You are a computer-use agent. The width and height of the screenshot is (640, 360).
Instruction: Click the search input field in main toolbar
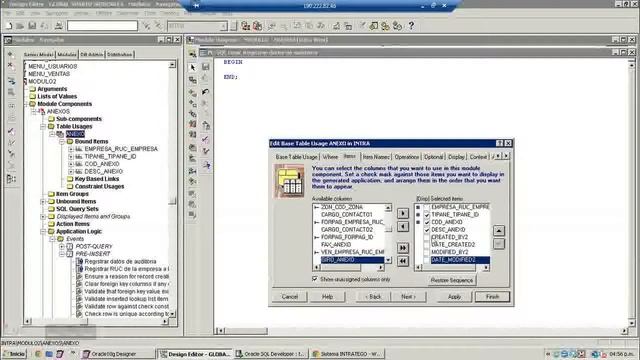(102, 26)
